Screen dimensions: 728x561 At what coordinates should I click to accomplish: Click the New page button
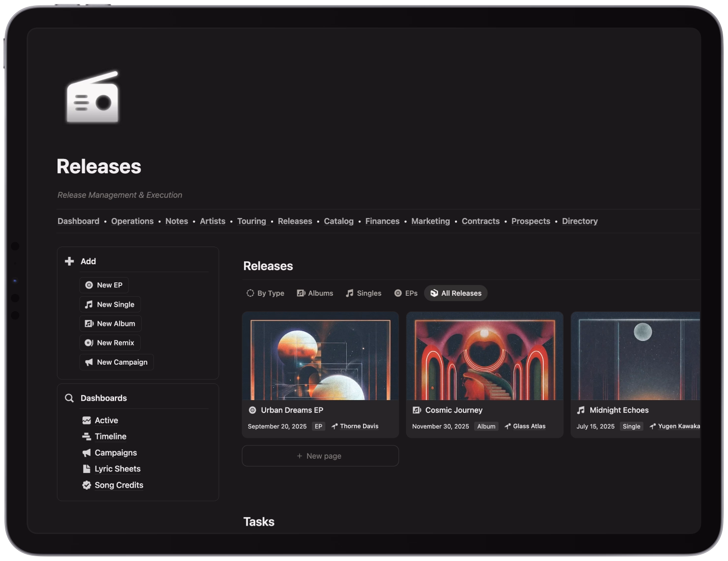coord(320,456)
